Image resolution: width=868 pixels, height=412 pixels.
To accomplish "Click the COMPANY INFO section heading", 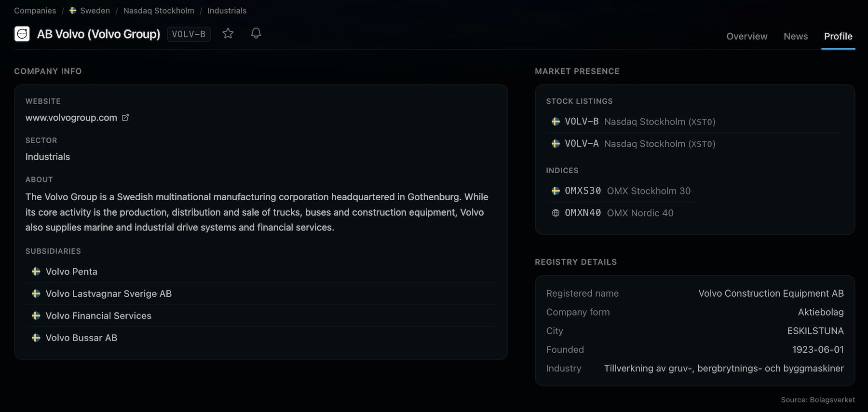I will point(48,71).
